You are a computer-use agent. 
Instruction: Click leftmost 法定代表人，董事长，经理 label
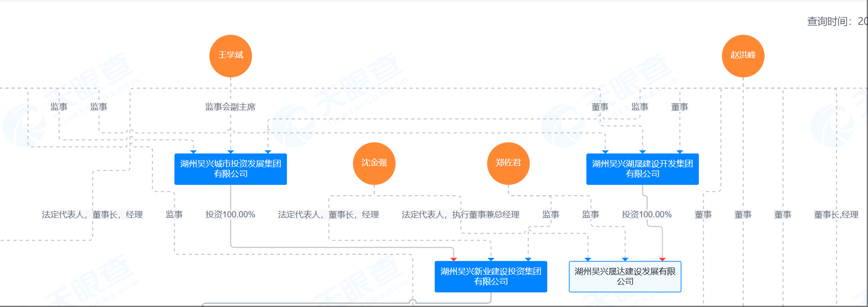[92, 214]
